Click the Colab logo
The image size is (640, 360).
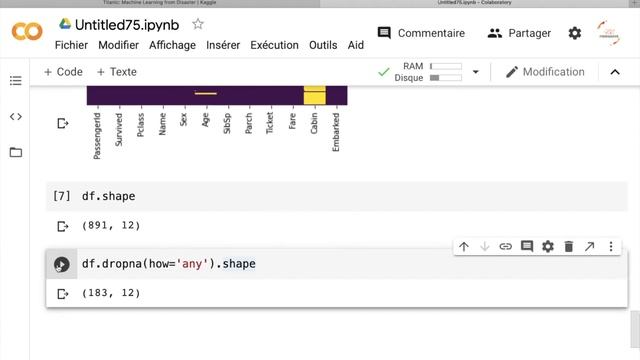click(27, 31)
